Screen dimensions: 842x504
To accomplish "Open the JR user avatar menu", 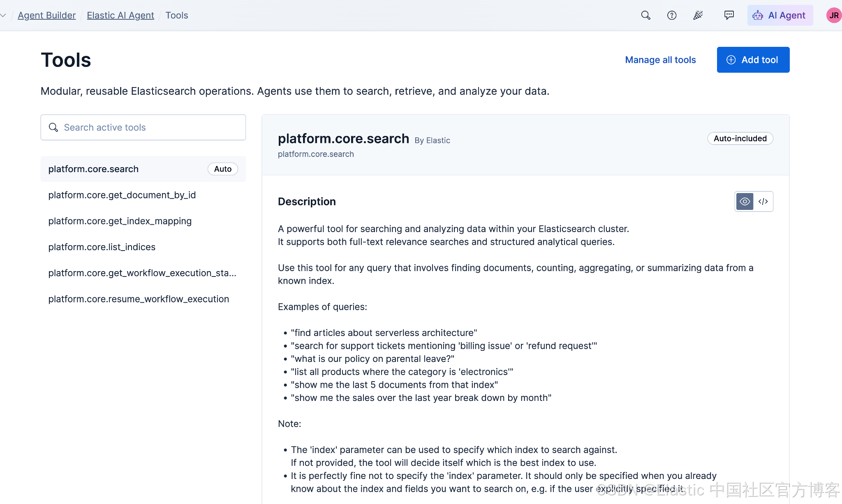I will 834,15.
